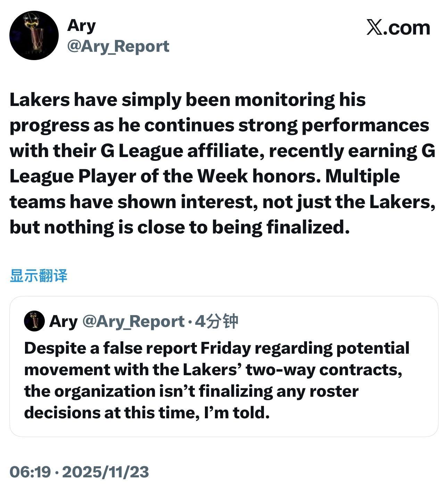Open the @Ary_Report handle under header name
Viewport: 448px width, 493px height.
[x=118, y=46]
